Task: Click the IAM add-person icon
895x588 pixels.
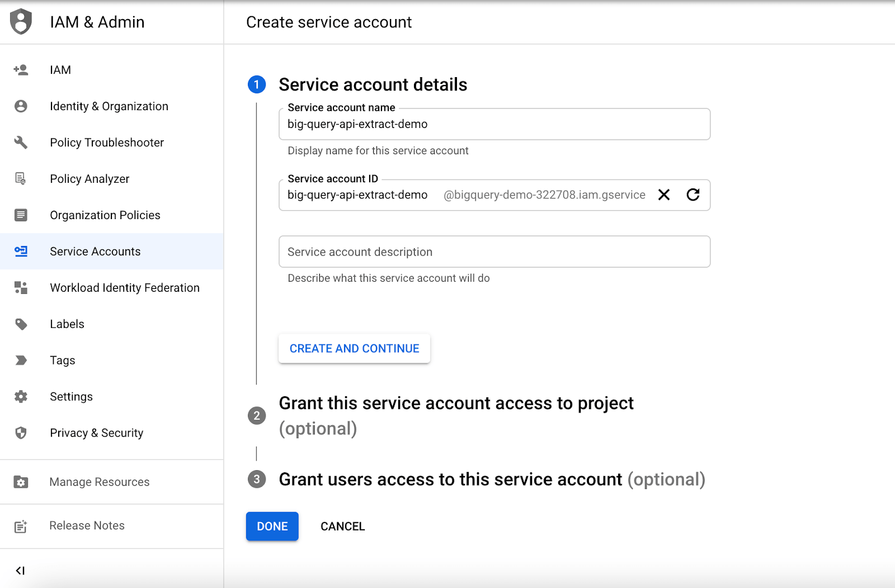Action: pyautogui.click(x=21, y=70)
